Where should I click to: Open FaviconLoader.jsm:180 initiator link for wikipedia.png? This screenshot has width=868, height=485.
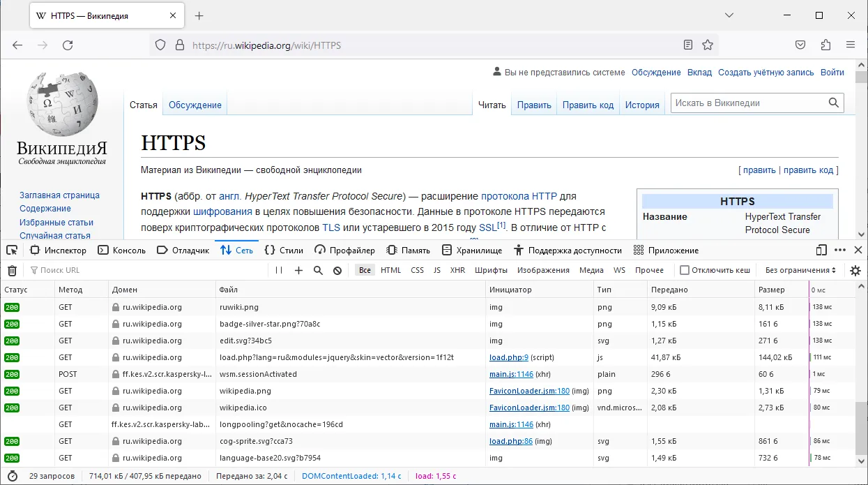click(x=529, y=391)
